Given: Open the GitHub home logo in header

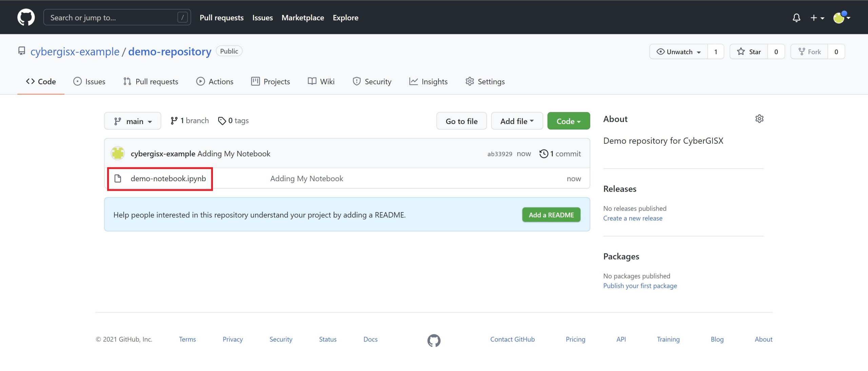Looking at the screenshot, I should [x=26, y=17].
